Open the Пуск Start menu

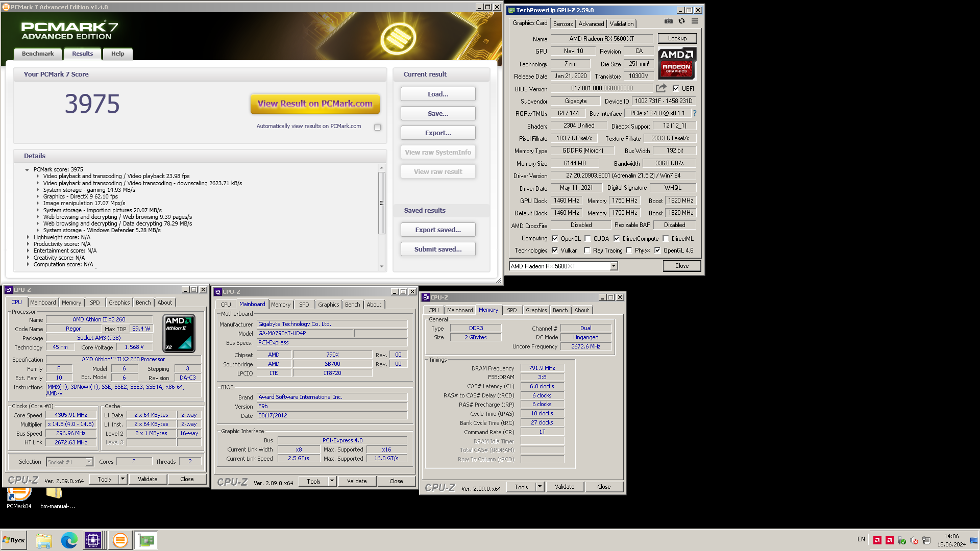click(14, 540)
